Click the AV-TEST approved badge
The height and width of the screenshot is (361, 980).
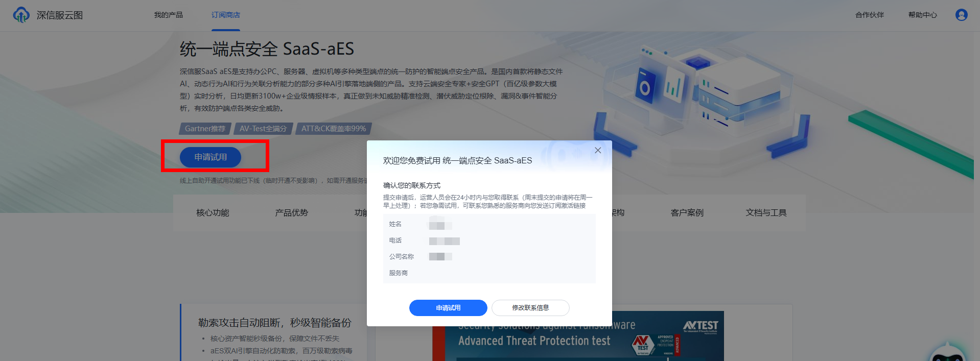point(656,345)
